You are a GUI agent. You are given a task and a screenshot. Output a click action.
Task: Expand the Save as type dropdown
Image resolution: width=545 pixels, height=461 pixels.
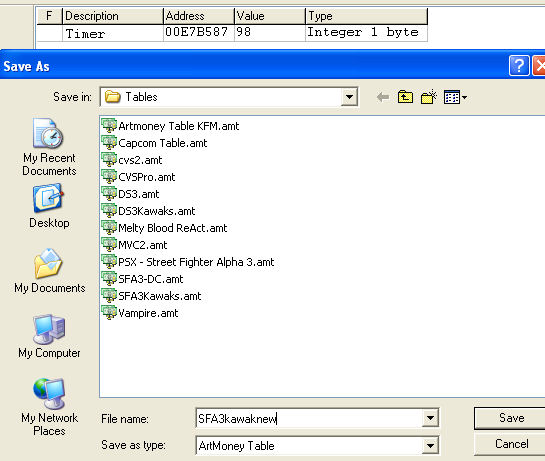tap(430, 445)
